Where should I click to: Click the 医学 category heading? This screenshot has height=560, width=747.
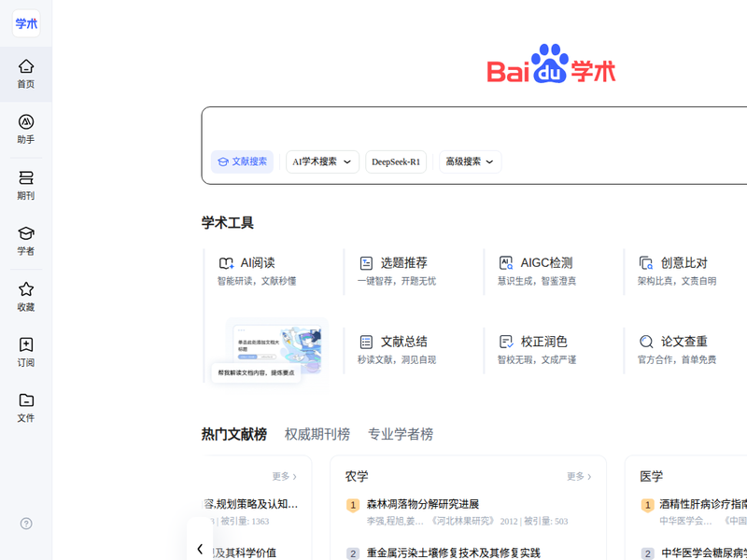[x=651, y=476]
